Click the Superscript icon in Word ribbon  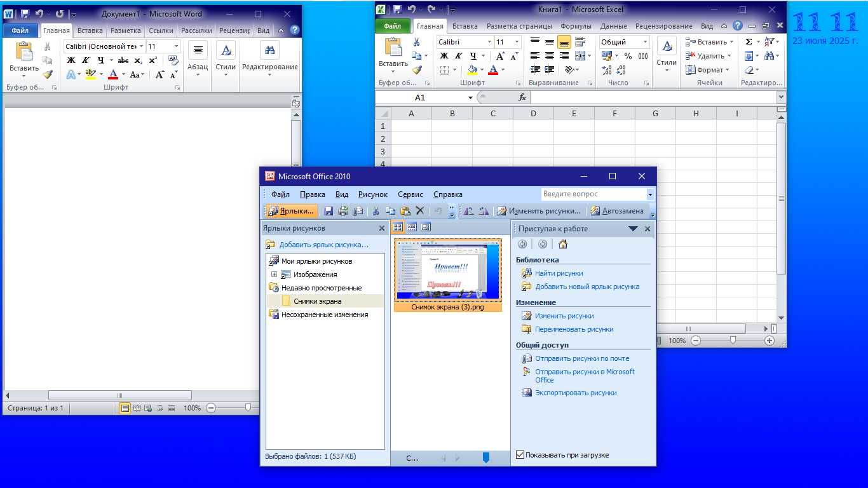click(x=153, y=60)
